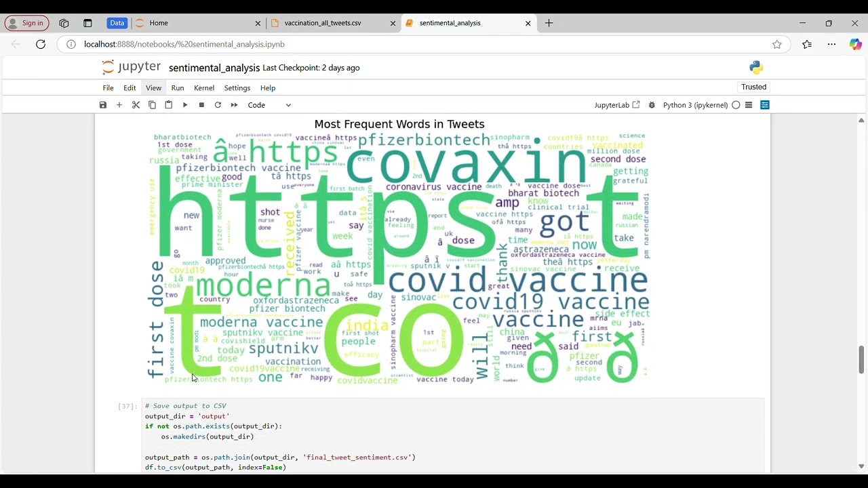Switch to the vaccination_all_tweets.csv tab
The image size is (868, 488).
point(332,23)
